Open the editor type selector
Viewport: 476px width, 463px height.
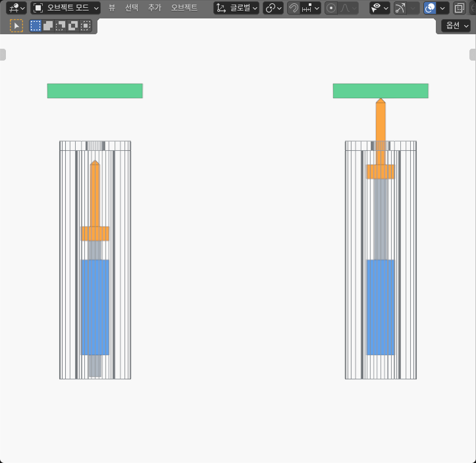coord(16,8)
